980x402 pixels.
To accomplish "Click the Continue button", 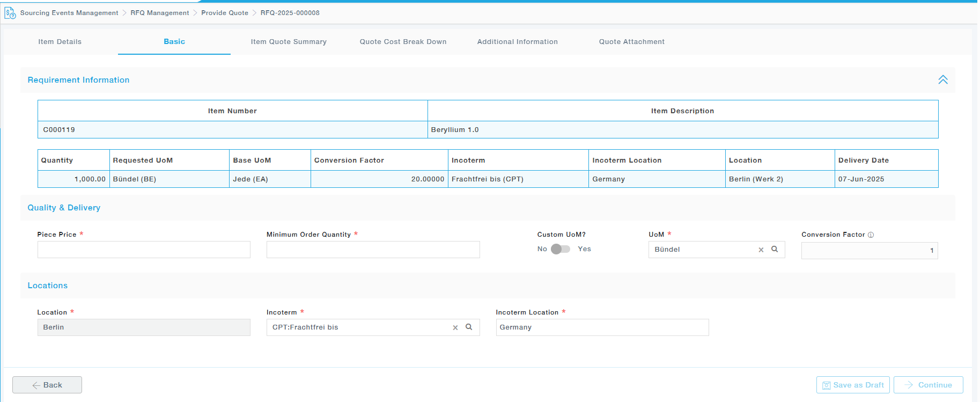I will click(928, 385).
